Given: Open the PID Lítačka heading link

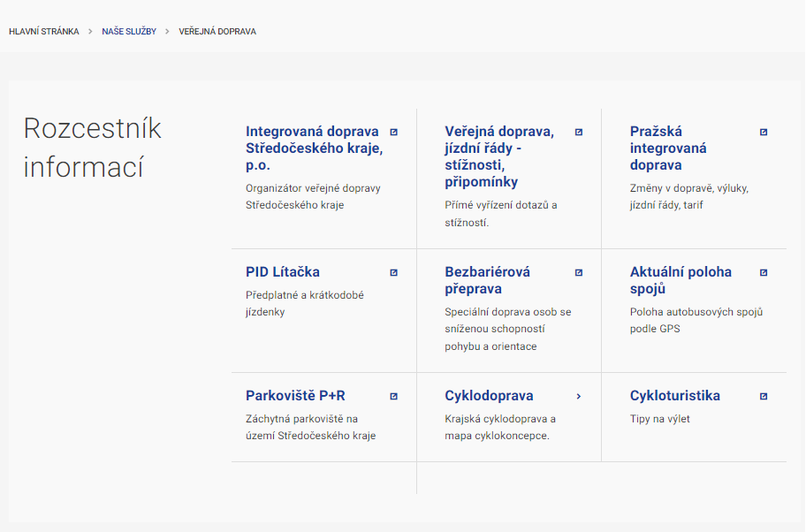Looking at the screenshot, I should 283,272.
